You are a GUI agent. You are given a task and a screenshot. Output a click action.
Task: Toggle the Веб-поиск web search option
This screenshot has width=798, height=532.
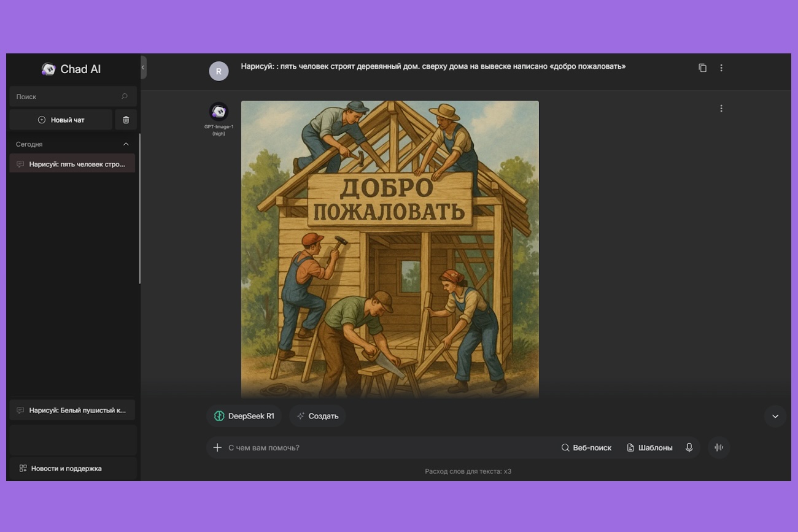click(x=586, y=448)
